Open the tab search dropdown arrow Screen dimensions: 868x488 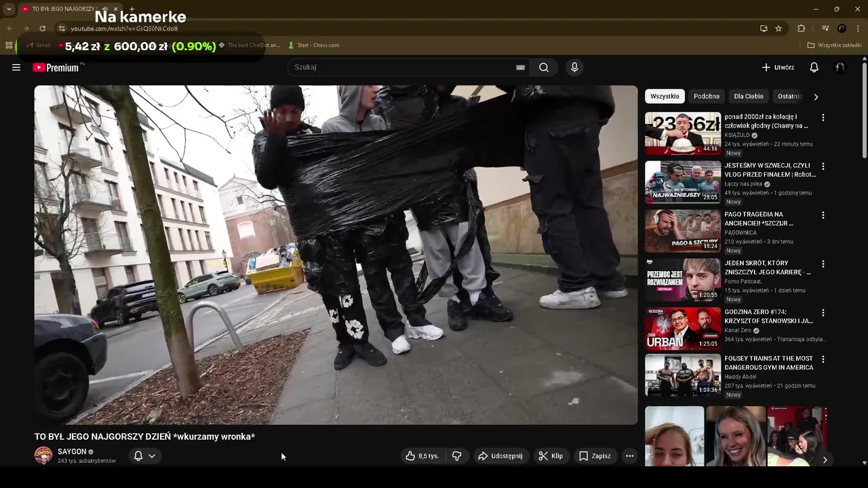[8, 9]
